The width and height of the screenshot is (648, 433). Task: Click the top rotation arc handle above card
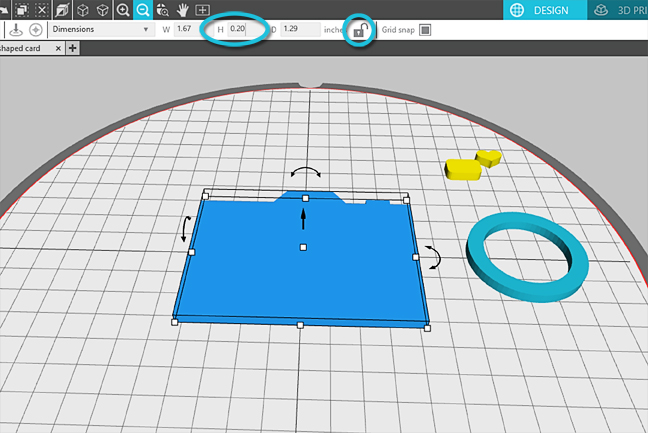click(305, 172)
